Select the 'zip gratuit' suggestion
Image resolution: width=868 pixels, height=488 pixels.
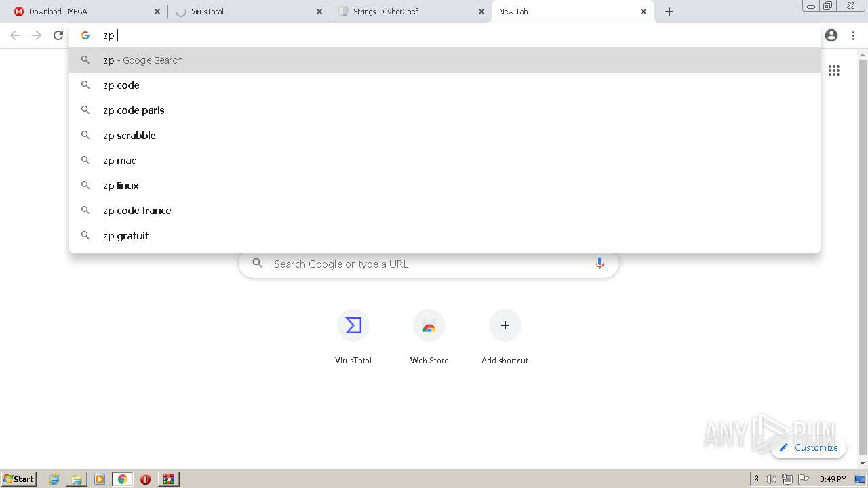pyautogui.click(x=445, y=236)
